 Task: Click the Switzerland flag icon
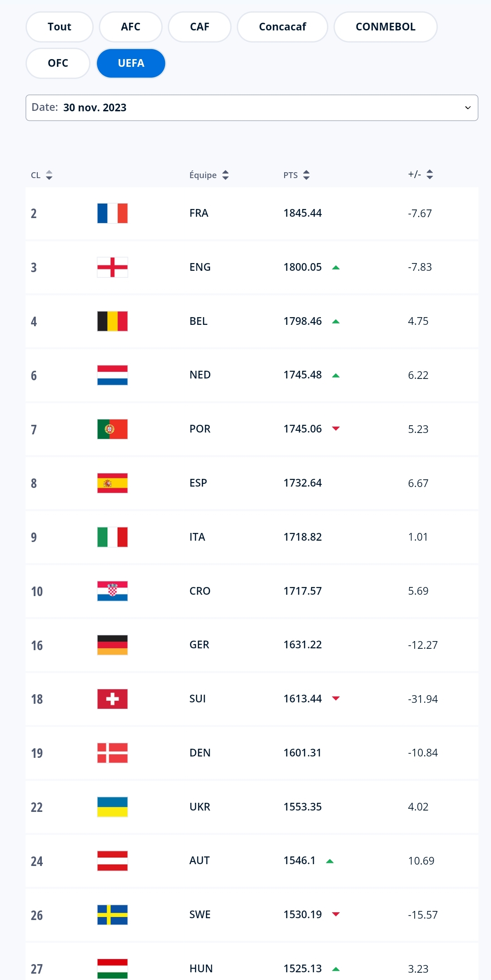pos(112,699)
